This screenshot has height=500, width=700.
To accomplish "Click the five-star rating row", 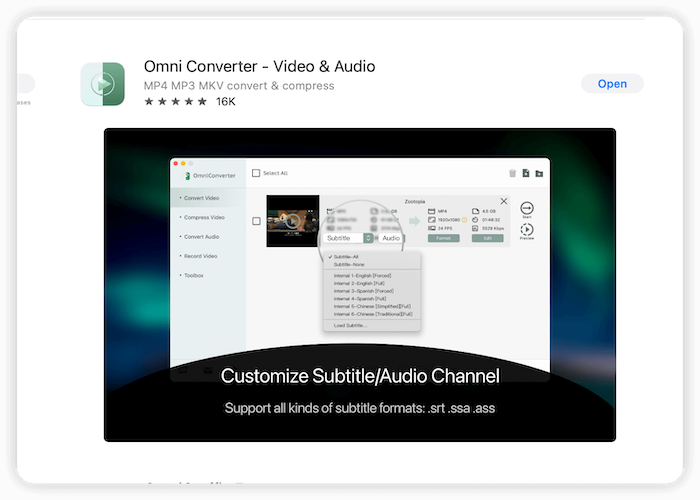I will coord(175,101).
